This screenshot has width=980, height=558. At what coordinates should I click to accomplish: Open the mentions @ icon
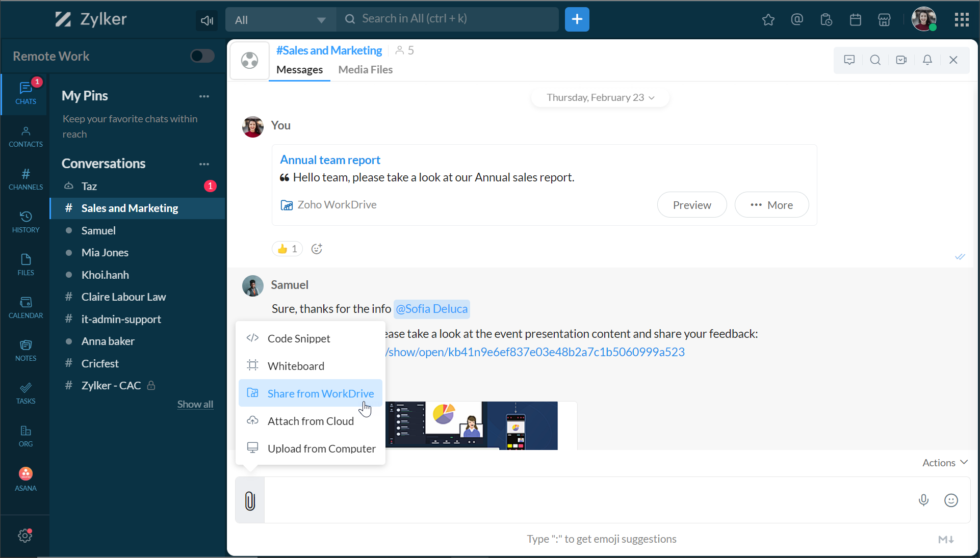click(797, 20)
